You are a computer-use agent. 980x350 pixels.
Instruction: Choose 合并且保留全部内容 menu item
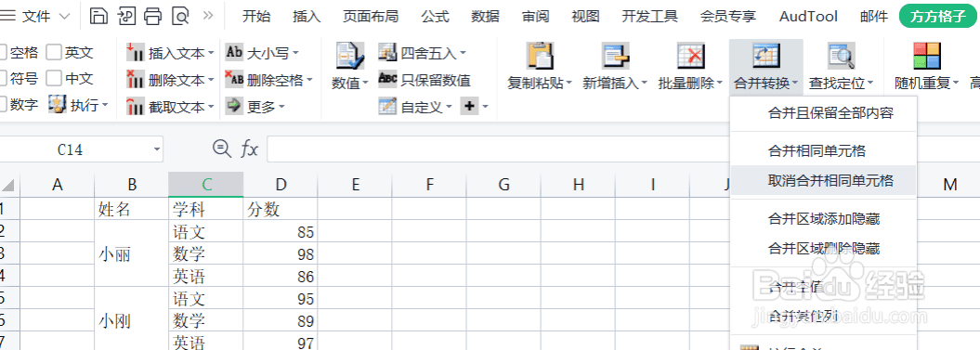(x=823, y=113)
